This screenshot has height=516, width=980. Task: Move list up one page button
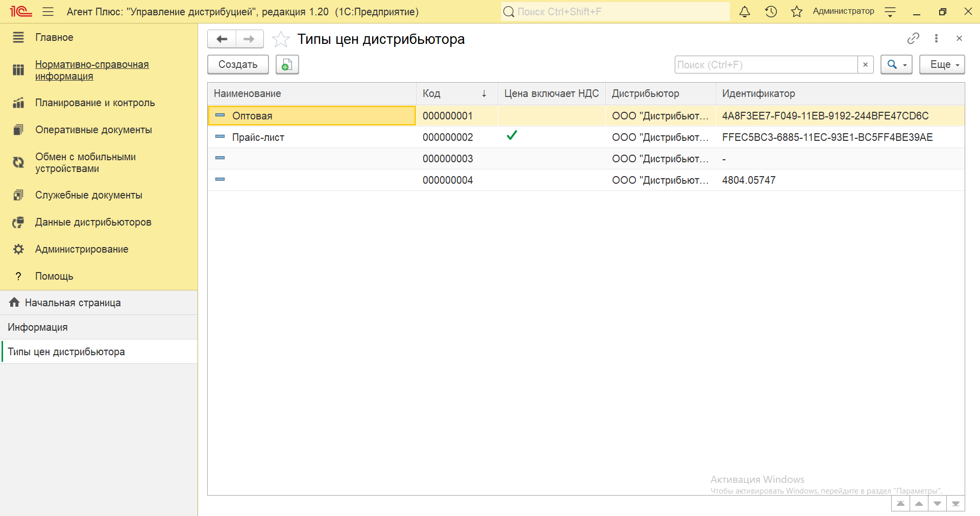(x=919, y=504)
